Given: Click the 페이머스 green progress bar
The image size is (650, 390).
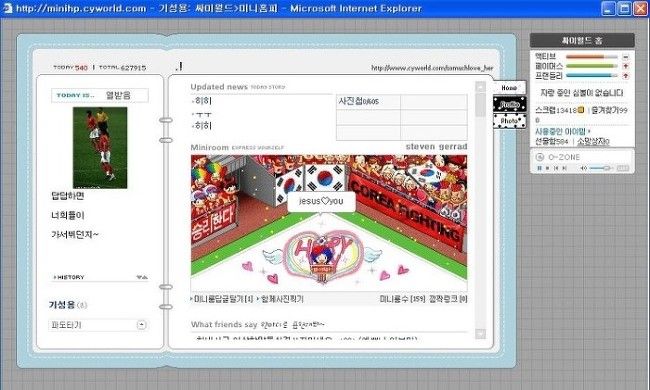Looking at the screenshot, I should click(592, 66).
